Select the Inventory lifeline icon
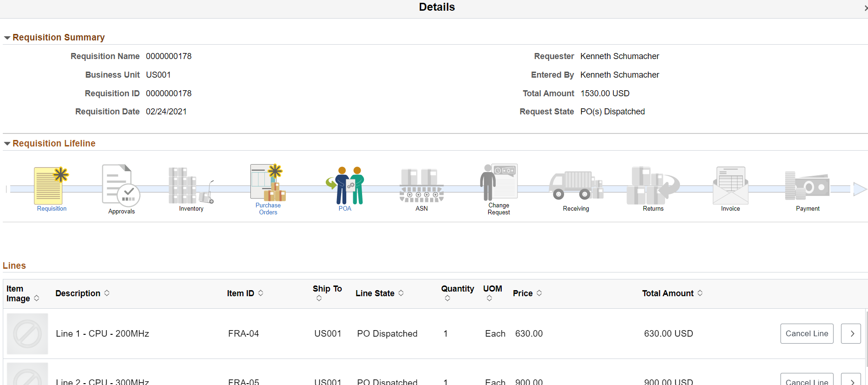Screen dimensions: 868x385 click(x=191, y=186)
